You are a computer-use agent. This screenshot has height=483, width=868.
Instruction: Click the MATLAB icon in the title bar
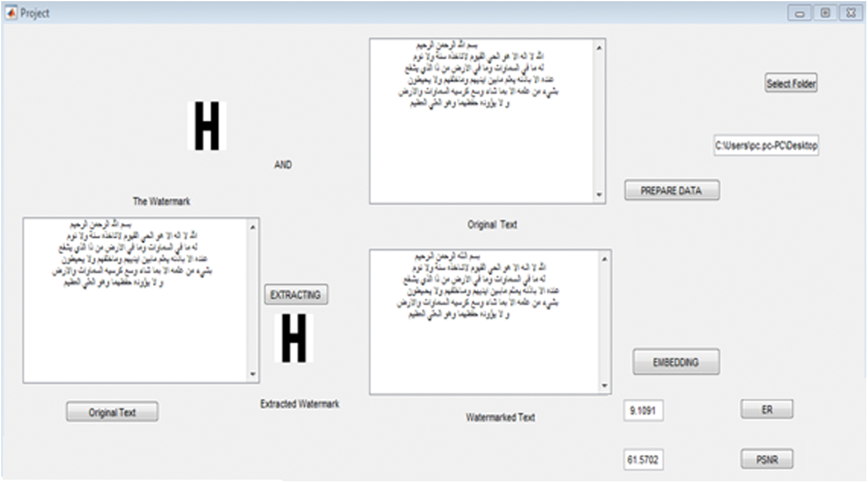pos(11,13)
